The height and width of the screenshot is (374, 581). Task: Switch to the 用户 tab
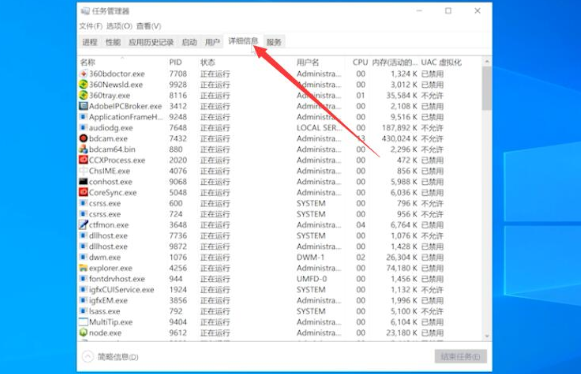click(x=212, y=42)
